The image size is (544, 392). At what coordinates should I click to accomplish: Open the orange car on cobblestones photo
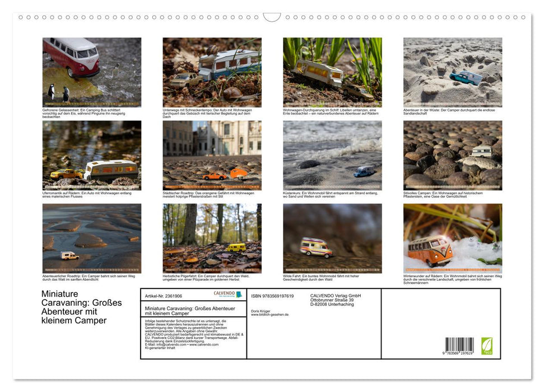click(x=212, y=156)
